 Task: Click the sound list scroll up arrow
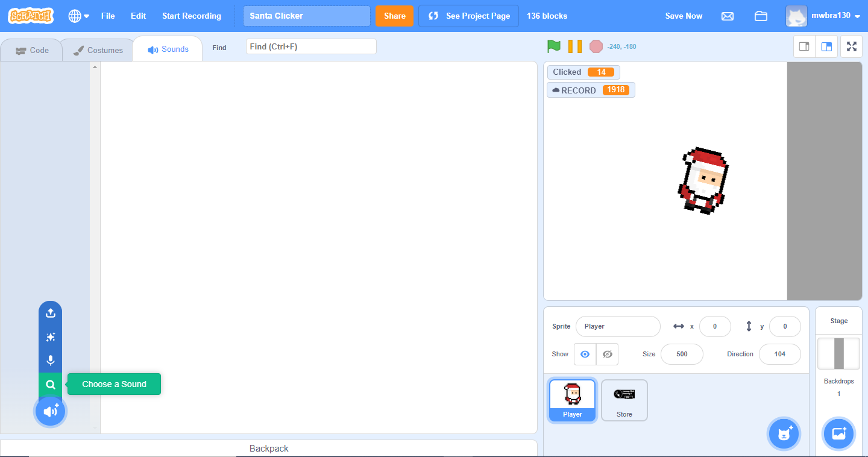point(95,66)
